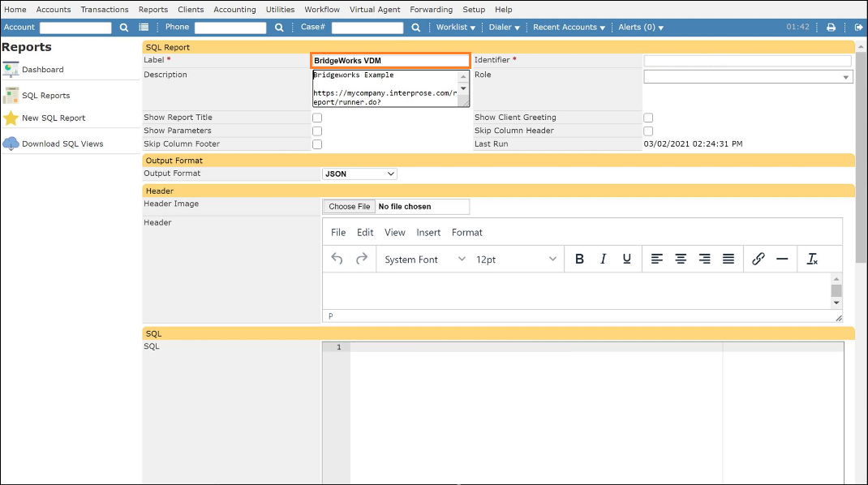
Task: Open the Dashboard icon in sidebar
Action: tap(11, 69)
